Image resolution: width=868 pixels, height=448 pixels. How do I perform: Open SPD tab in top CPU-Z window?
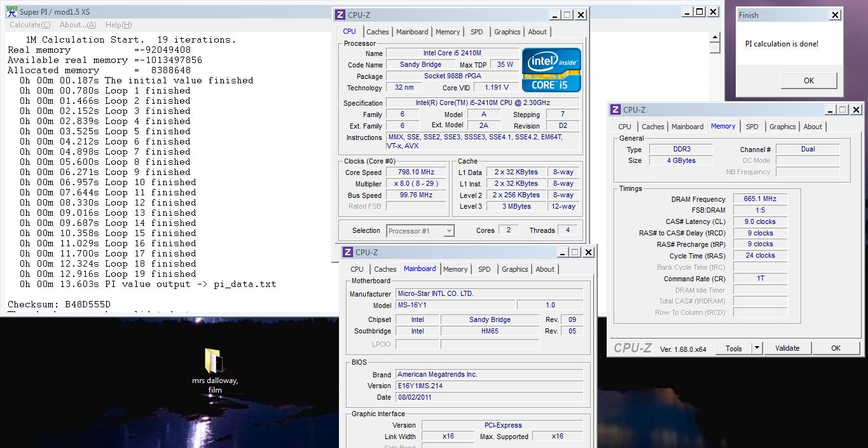(x=477, y=32)
